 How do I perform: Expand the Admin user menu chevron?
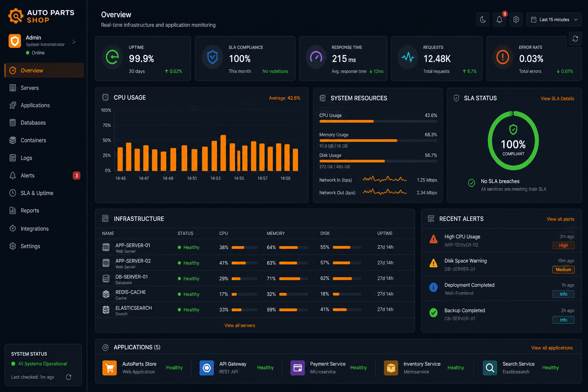[x=74, y=42]
